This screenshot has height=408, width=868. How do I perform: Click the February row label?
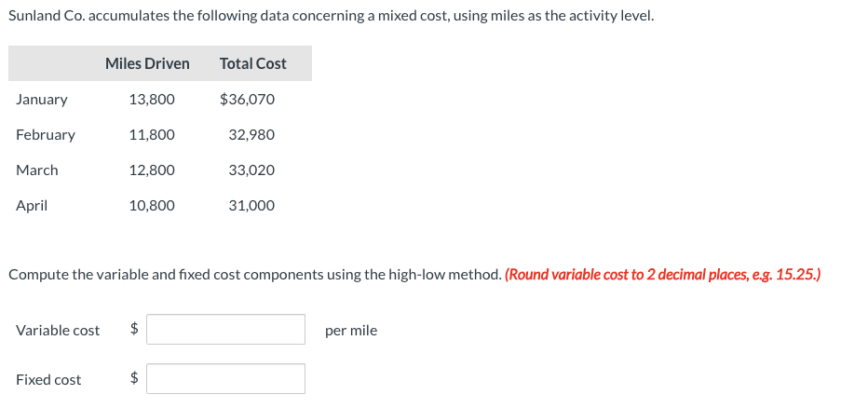(46, 135)
